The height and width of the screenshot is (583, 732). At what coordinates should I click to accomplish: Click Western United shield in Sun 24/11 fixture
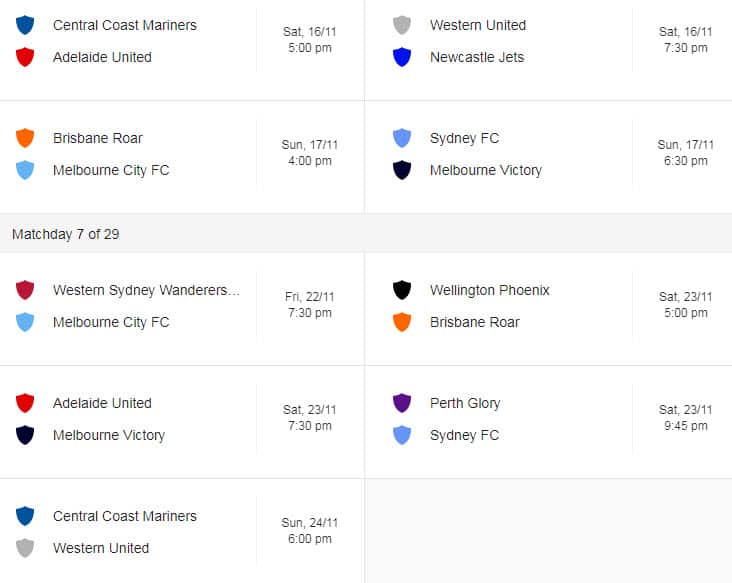tap(25, 548)
